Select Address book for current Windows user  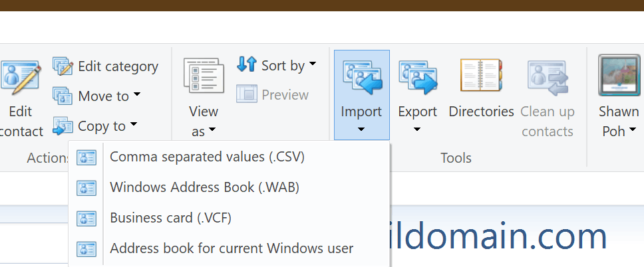229,248
